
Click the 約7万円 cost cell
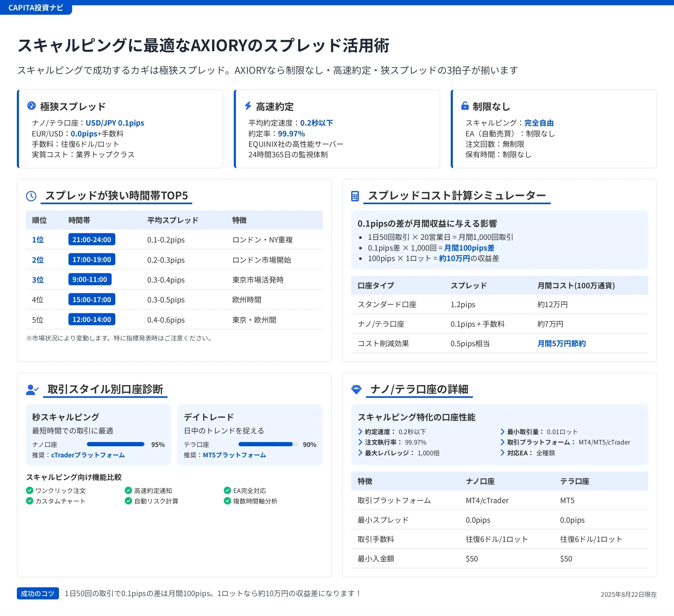tap(551, 324)
